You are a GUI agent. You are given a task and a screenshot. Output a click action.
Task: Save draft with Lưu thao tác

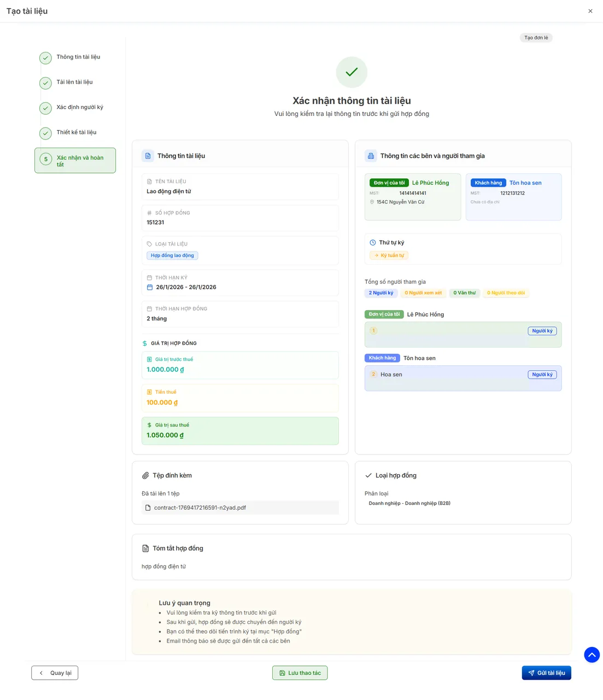pyautogui.click(x=300, y=673)
